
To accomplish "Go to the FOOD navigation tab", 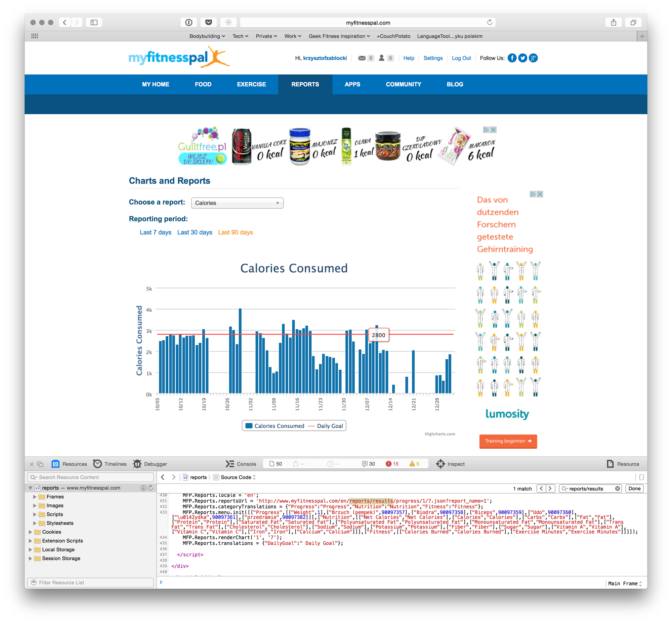I will pyautogui.click(x=203, y=84).
